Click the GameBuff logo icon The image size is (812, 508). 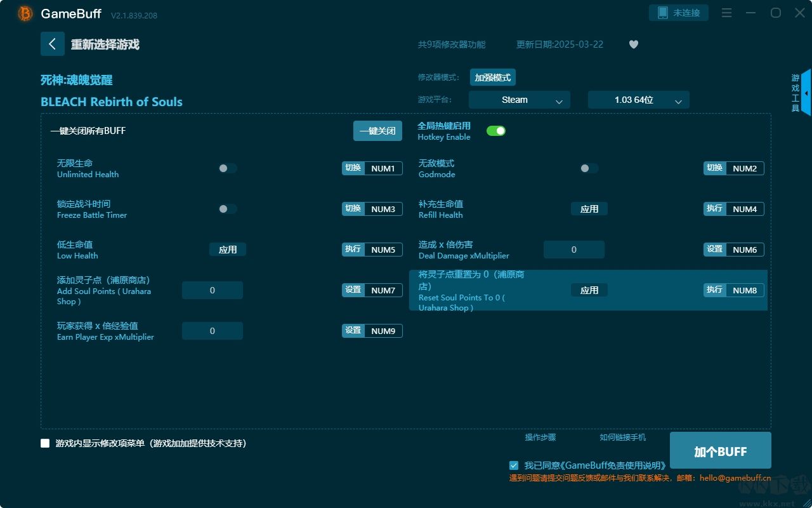click(25, 13)
